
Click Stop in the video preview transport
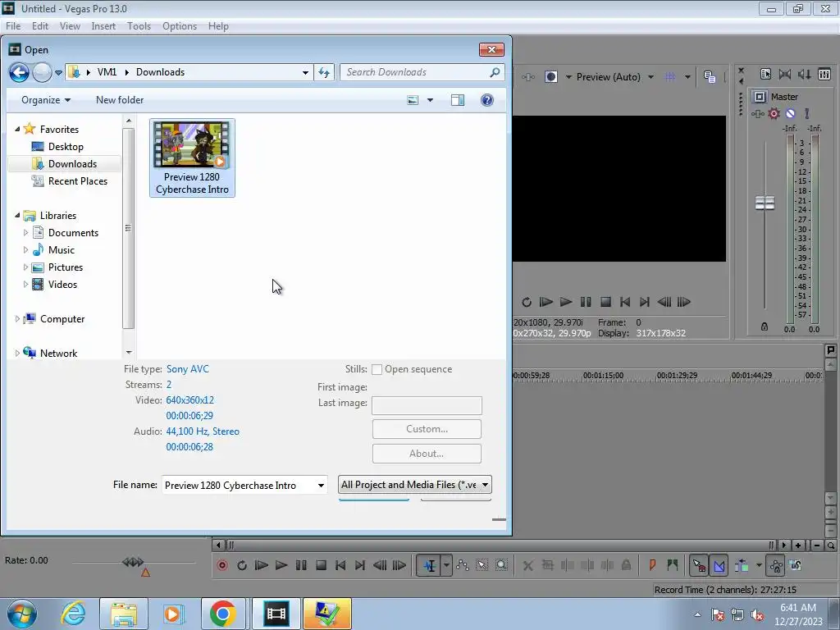click(x=605, y=302)
